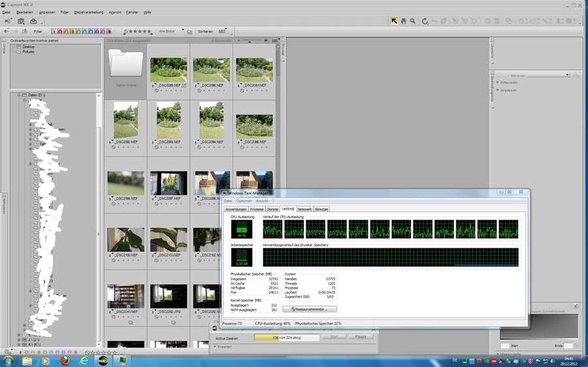Expand the J:\ drive tree node

[19, 340]
